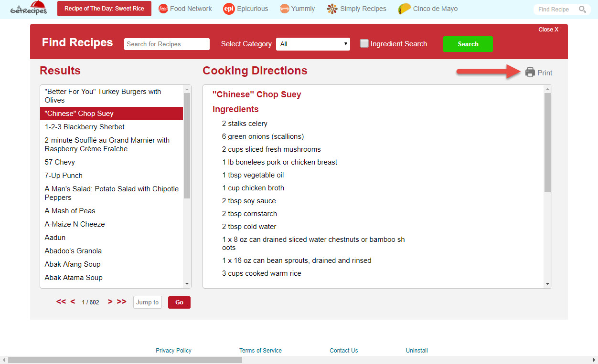Enable the Ingredient Search checkbox
The height and width of the screenshot is (364, 598).
pyautogui.click(x=364, y=44)
